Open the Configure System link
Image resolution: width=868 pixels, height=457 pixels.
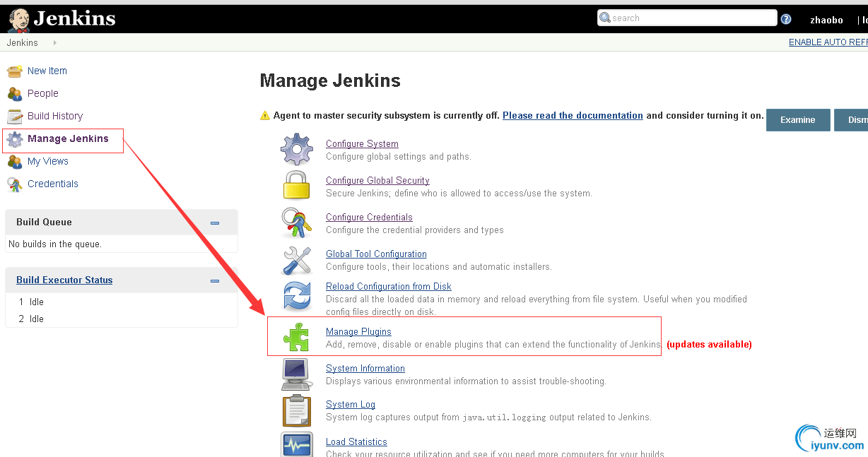(x=362, y=143)
